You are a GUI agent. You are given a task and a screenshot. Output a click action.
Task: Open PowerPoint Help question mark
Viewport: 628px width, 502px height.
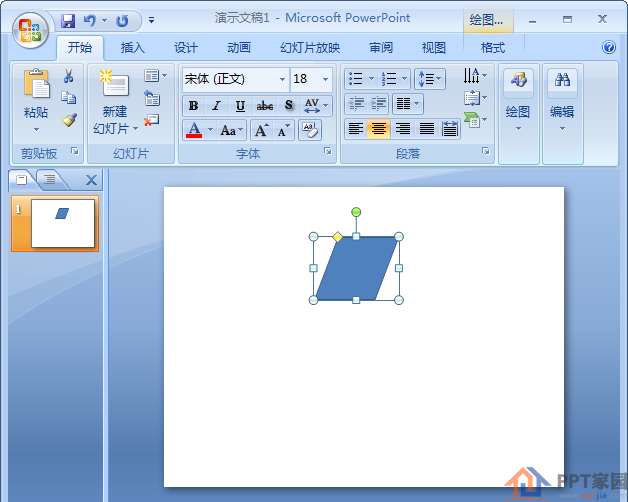point(608,47)
